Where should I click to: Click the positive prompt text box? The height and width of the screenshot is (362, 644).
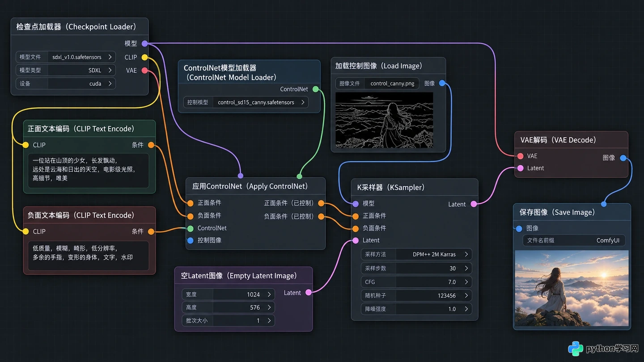point(88,171)
